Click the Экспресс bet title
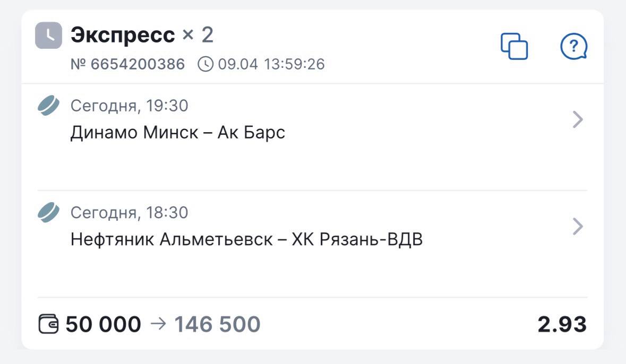 click(123, 36)
